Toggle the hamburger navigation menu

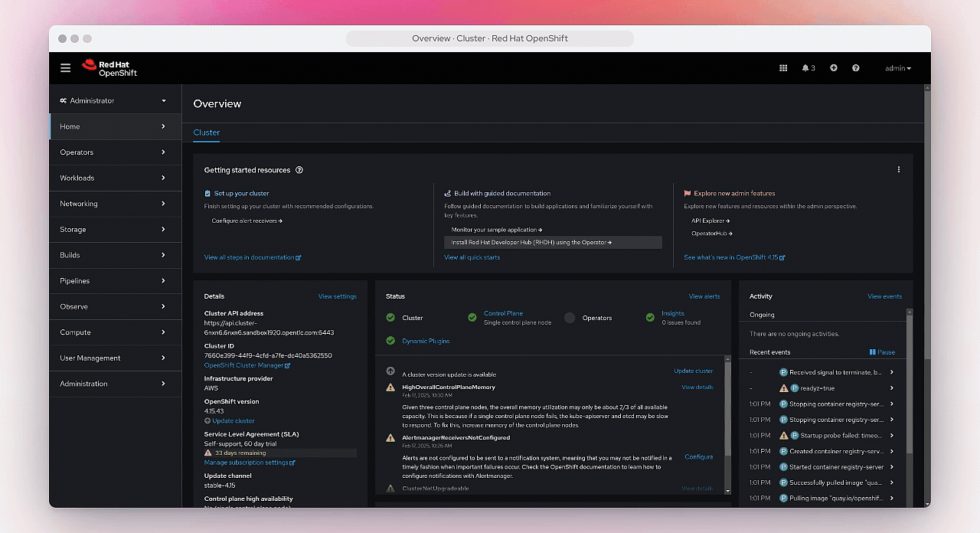(65, 68)
